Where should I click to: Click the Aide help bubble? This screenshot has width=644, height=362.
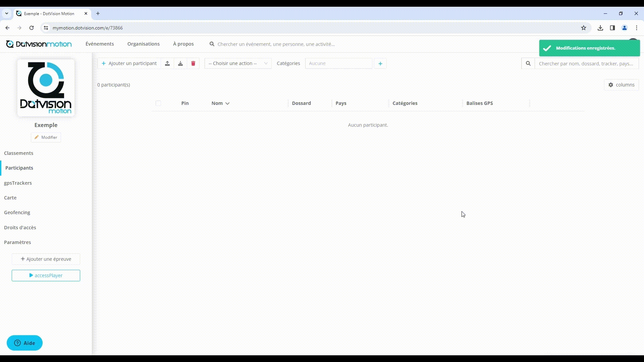[x=24, y=343]
